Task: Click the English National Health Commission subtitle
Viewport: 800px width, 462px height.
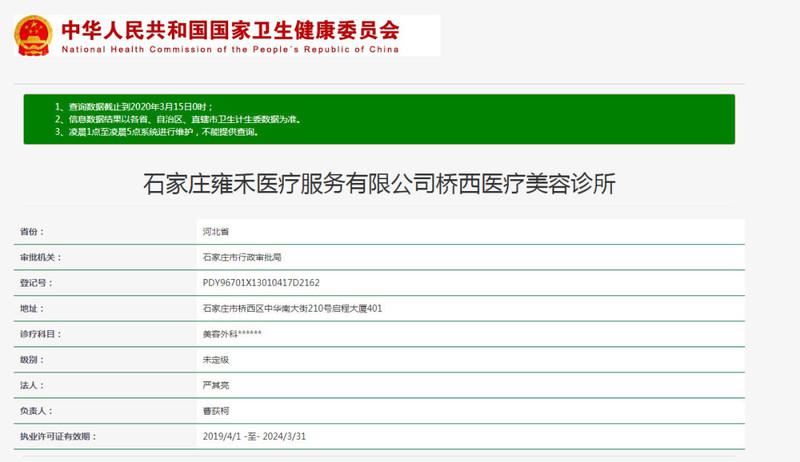Action: (x=230, y=49)
